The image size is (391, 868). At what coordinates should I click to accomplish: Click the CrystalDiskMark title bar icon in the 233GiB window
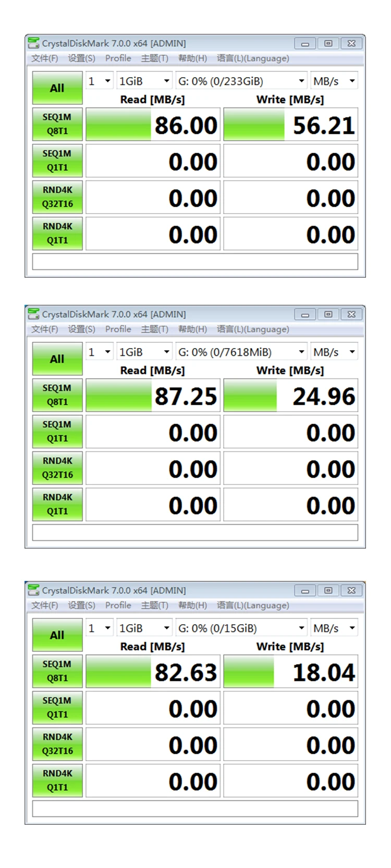point(34,43)
